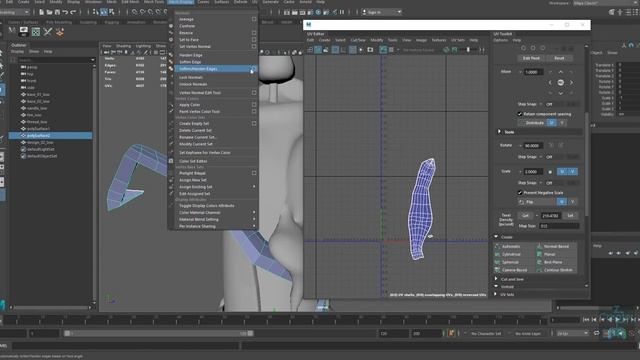The image size is (640, 360).
Task: Select polySurface1 in the Outliner
Action: [38, 129]
